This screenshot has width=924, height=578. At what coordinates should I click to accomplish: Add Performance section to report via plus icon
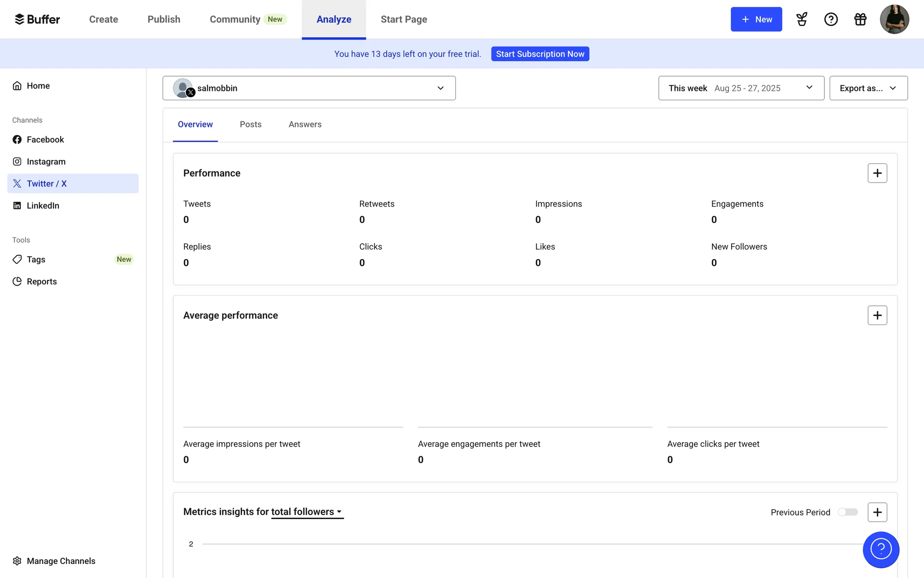click(877, 173)
